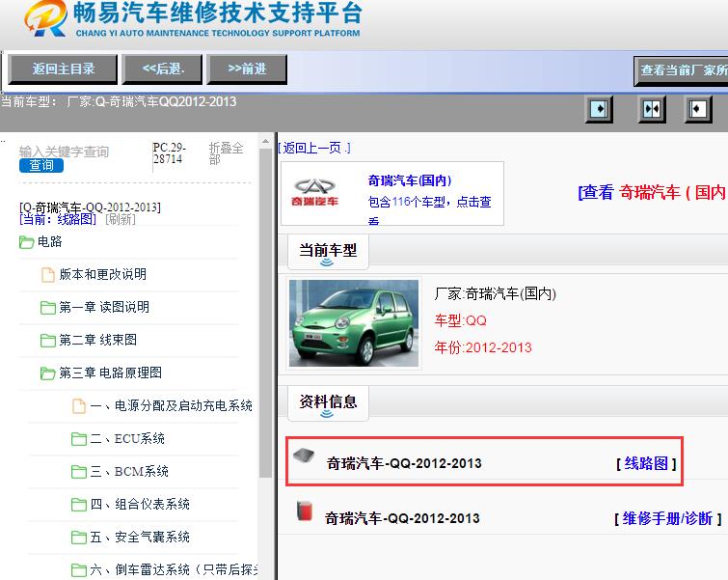Expand the 二、ECU系统 folder
728x580 pixels.
[79, 439]
